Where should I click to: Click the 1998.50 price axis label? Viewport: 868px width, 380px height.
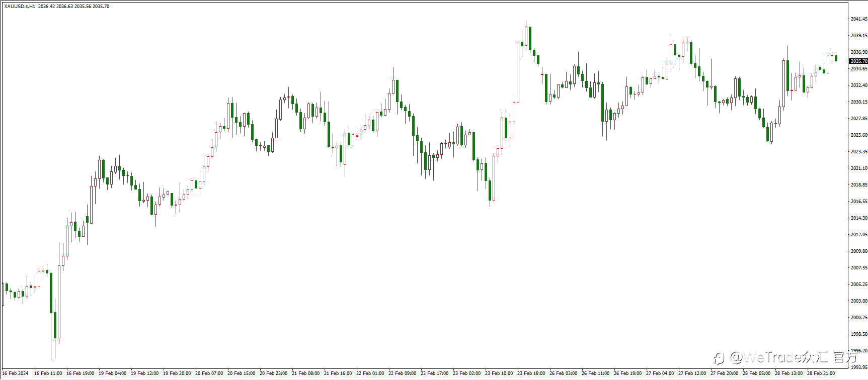pos(859,334)
